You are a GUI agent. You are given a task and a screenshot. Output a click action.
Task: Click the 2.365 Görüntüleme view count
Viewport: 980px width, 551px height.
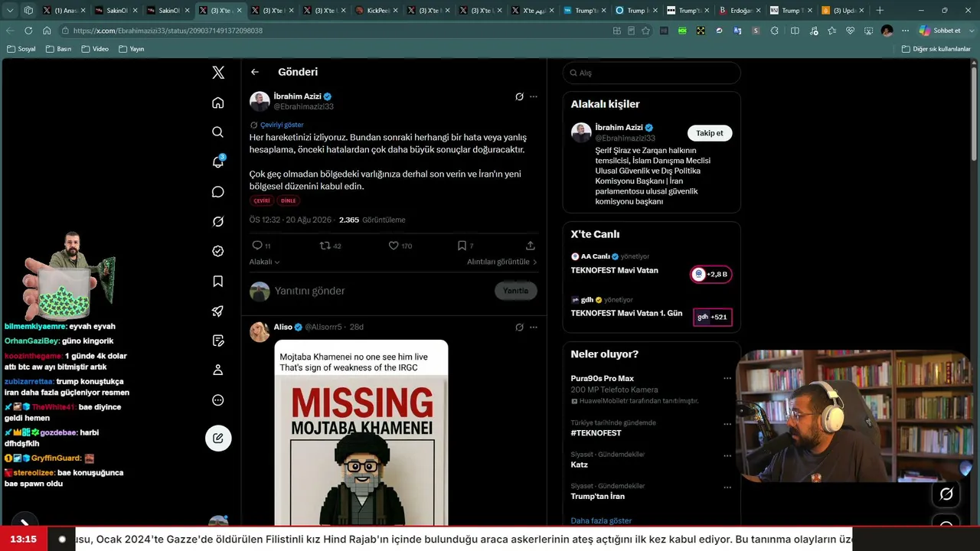click(x=372, y=220)
